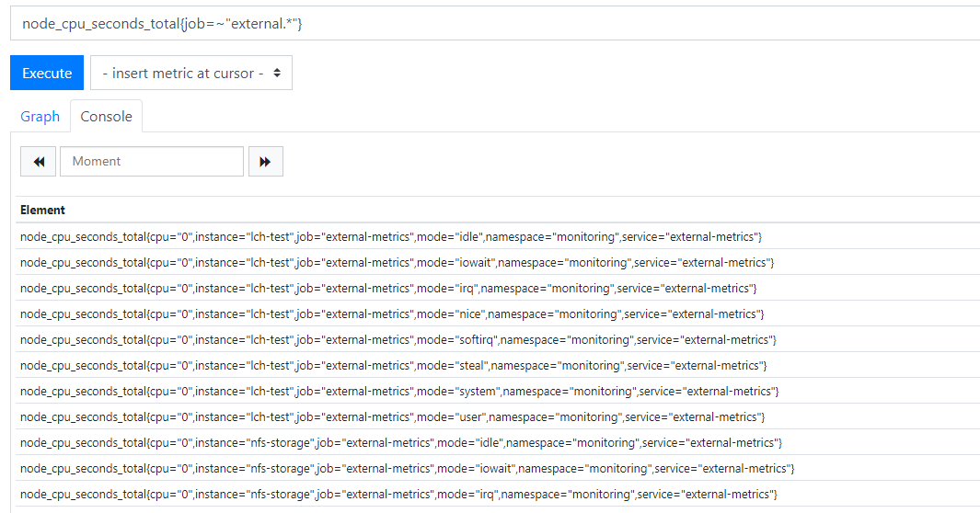Click the nfs-storage iowait mode row
Screen dimensions: 980x513
(x=407, y=469)
